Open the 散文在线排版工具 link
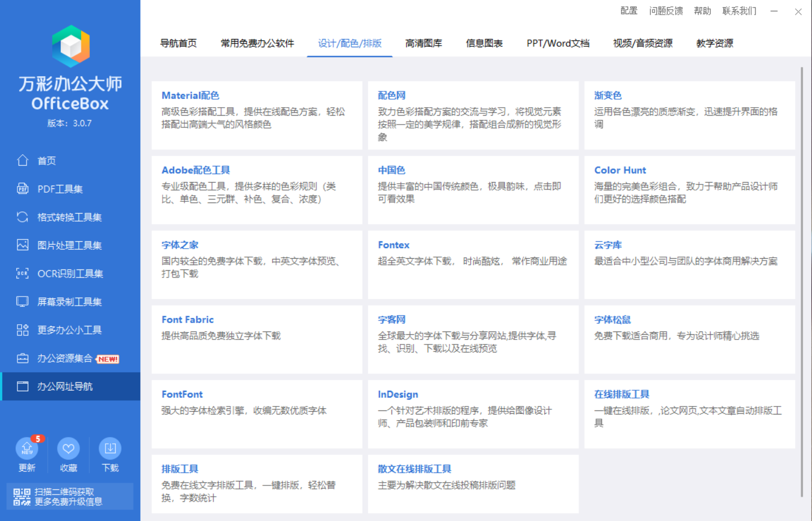Image resolution: width=812 pixels, height=521 pixels. click(414, 469)
